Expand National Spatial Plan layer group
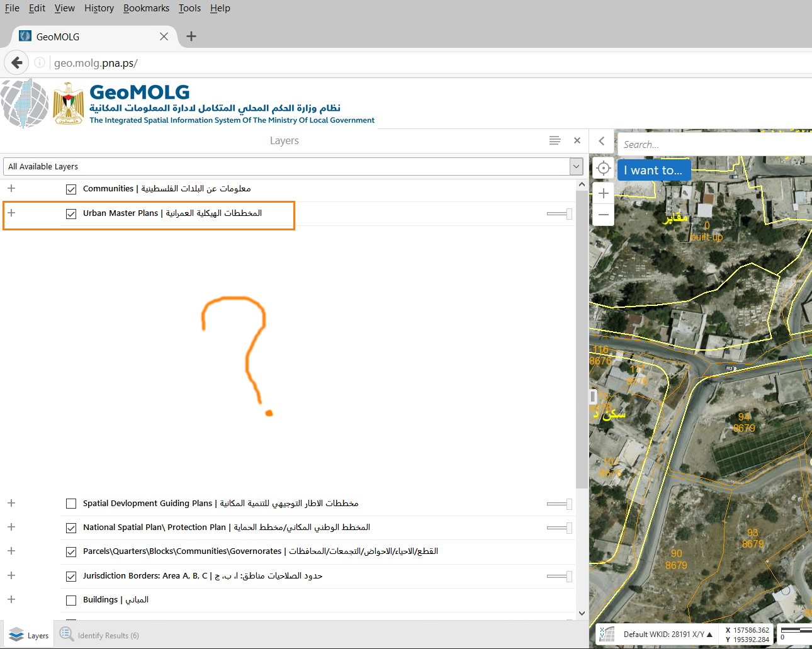 [11, 527]
